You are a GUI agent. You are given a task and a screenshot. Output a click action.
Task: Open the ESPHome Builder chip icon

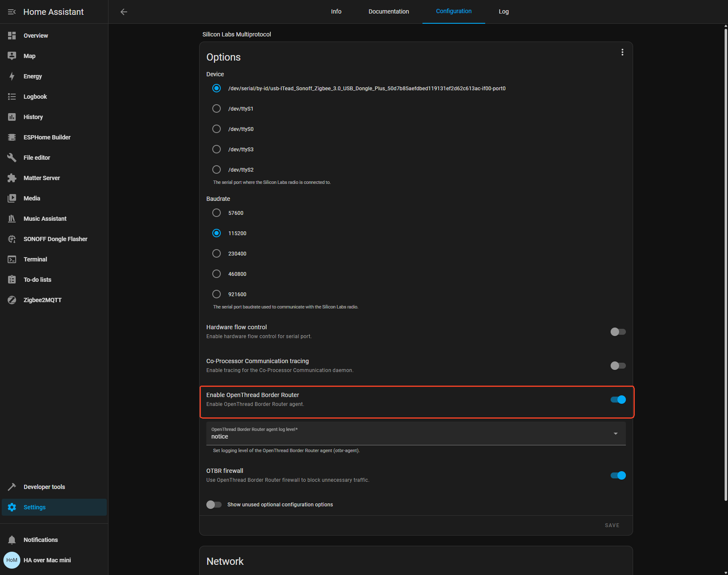(x=12, y=137)
